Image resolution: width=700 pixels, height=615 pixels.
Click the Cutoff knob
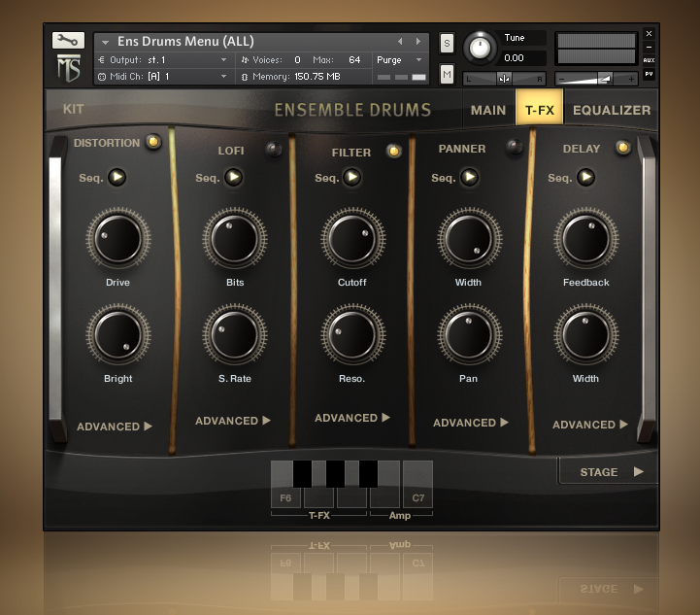(x=352, y=239)
